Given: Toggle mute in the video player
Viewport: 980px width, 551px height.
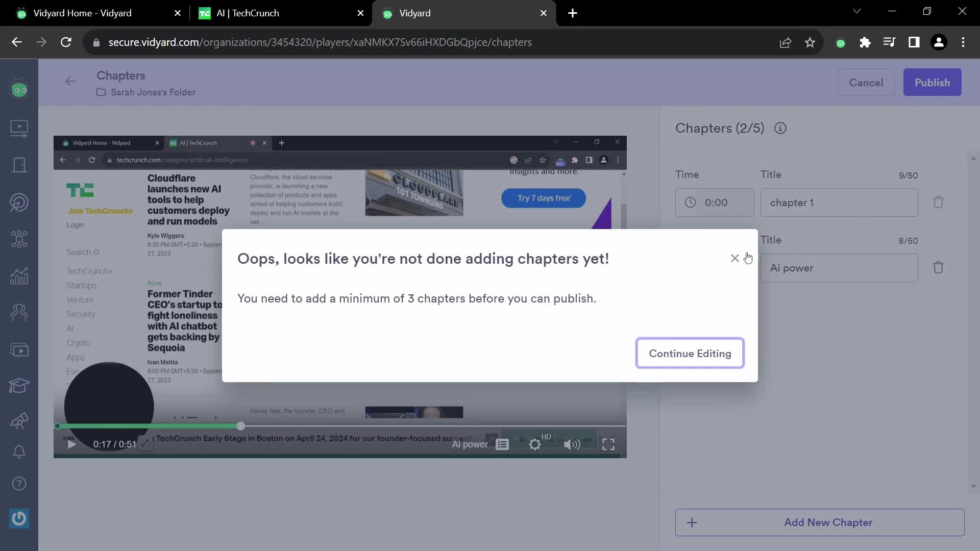Looking at the screenshot, I should click(x=573, y=444).
